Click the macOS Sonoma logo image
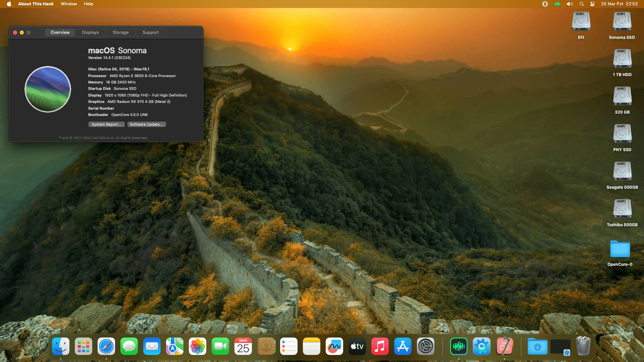This screenshot has width=644, height=362. [x=48, y=89]
